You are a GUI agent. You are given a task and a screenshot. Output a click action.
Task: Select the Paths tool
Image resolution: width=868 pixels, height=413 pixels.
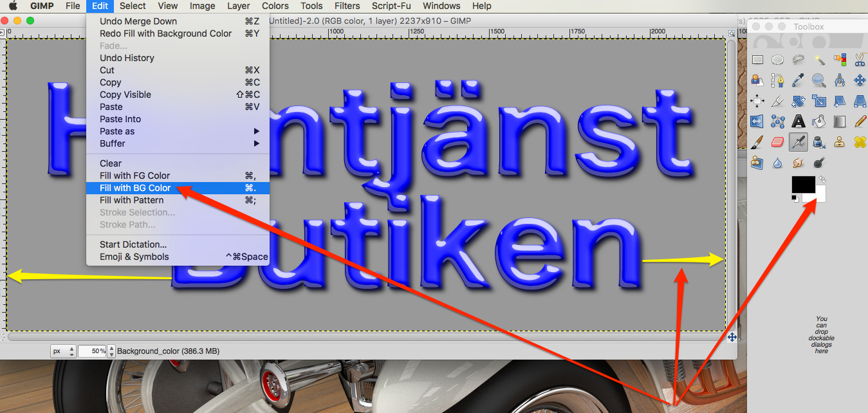[x=777, y=80]
